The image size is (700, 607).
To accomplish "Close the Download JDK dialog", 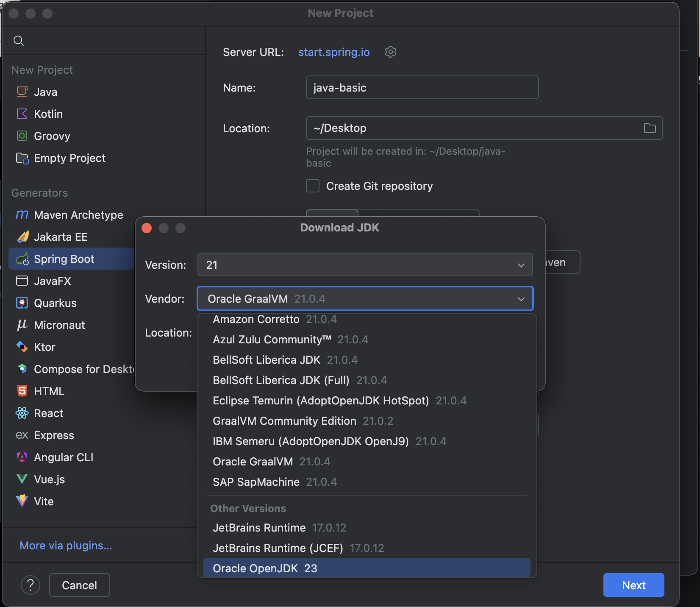I will [x=147, y=228].
